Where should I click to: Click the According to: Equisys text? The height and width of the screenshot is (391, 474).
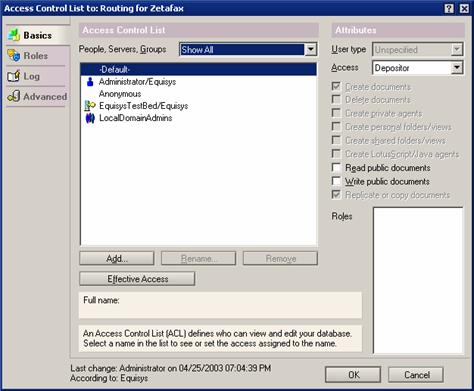(x=109, y=378)
